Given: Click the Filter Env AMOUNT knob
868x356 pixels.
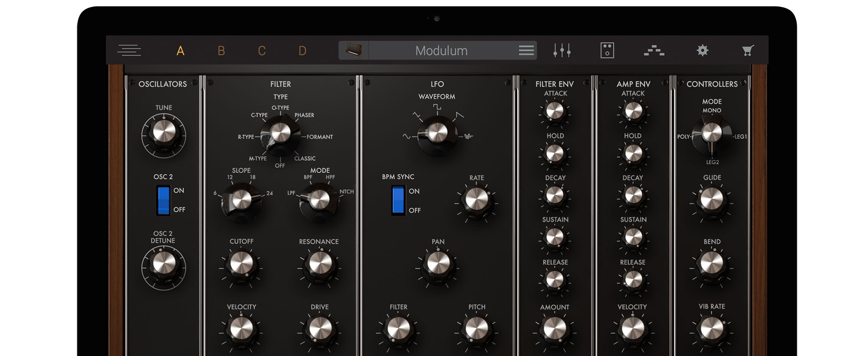Looking at the screenshot, I should (555, 330).
